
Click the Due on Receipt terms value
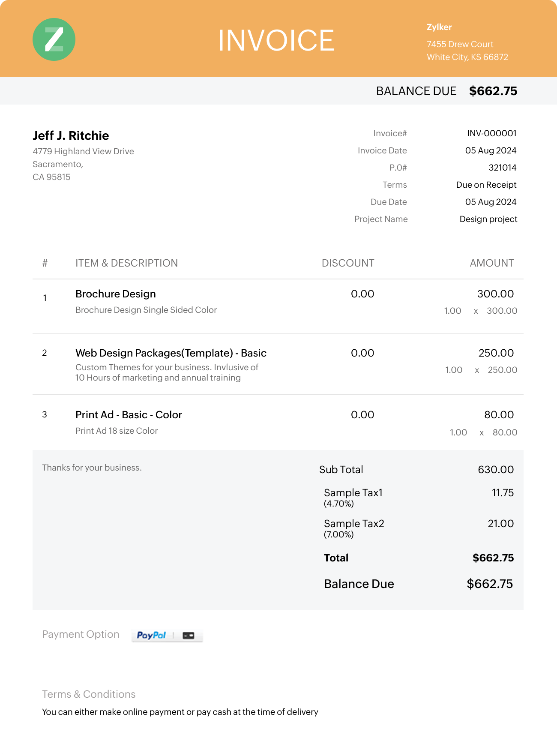486,185
